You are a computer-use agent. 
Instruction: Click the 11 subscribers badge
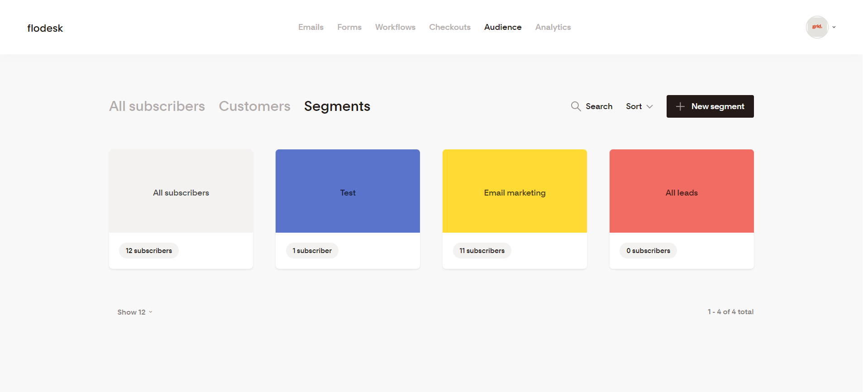482,251
